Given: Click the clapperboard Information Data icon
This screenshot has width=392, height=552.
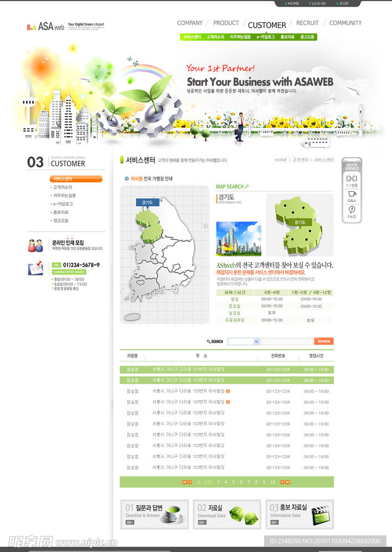Looking at the screenshot, I should coord(320,515).
